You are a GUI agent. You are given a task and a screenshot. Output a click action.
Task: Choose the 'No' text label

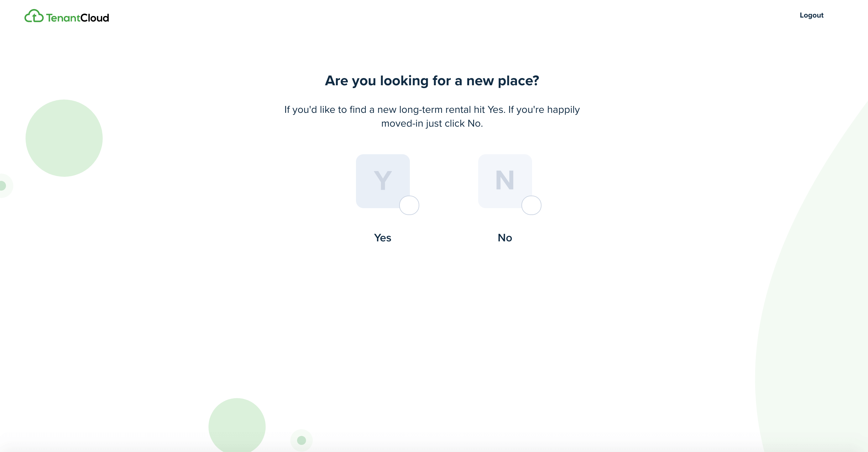point(505,238)
